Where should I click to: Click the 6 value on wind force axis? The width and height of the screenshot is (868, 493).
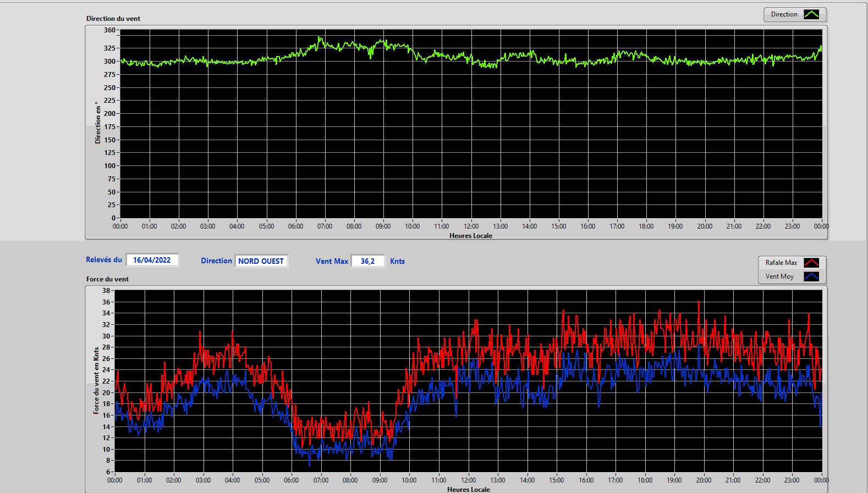pos(108,472)
